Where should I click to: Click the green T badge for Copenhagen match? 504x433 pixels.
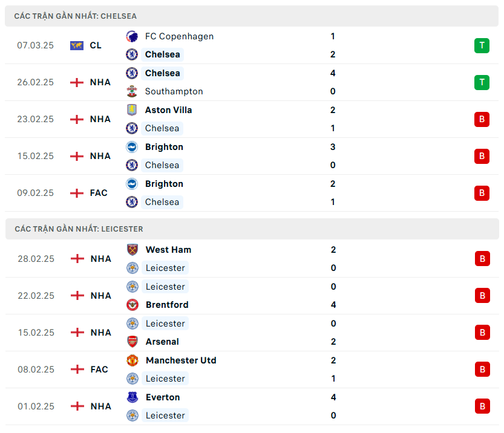click(482, 45)
